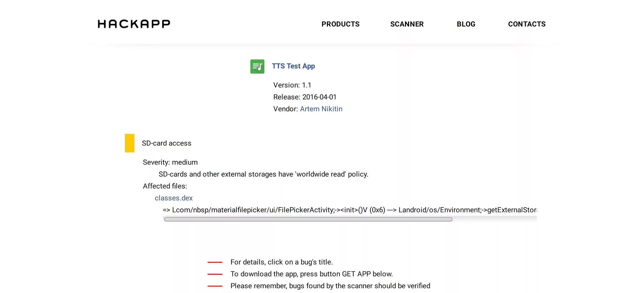Click the SD-card access bug title
Image resolution: width=644 pixels, height=293 pixels.
[166, 143]
